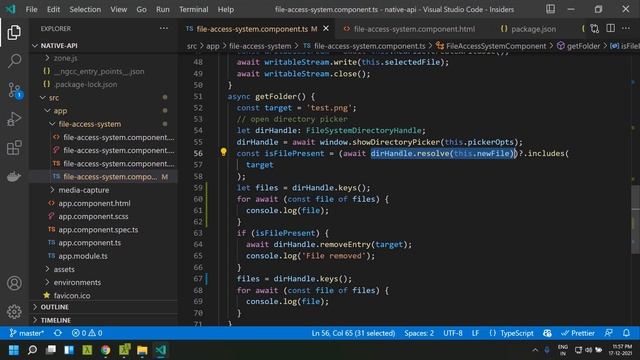Image resolution: width=640 pixels, height=360 pixels.
Task: Click the lightbulb code action on line 56
Action: [x=223, y=152]
